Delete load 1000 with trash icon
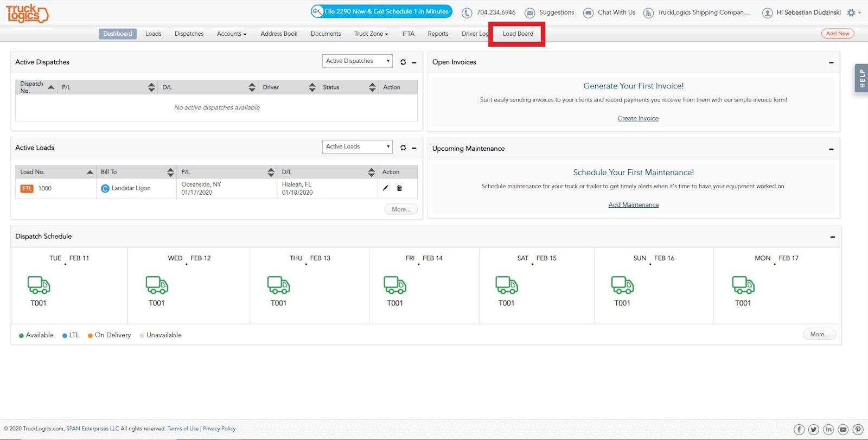Screen dimensions: 868x440 click(x=399, y=188)
